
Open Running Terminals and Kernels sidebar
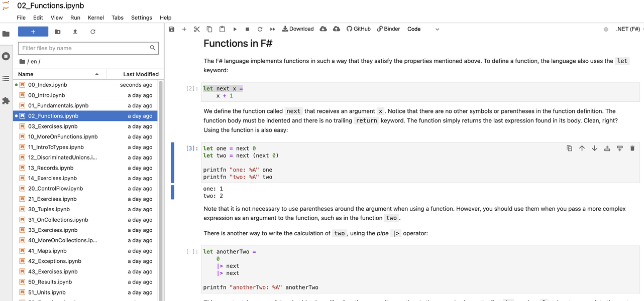coord(6,56)
